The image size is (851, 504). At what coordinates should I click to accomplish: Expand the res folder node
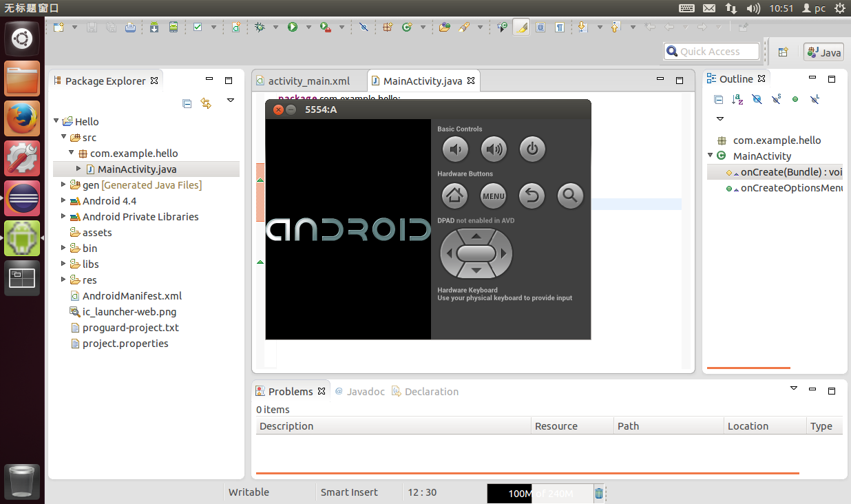click(x=64, y=280)
